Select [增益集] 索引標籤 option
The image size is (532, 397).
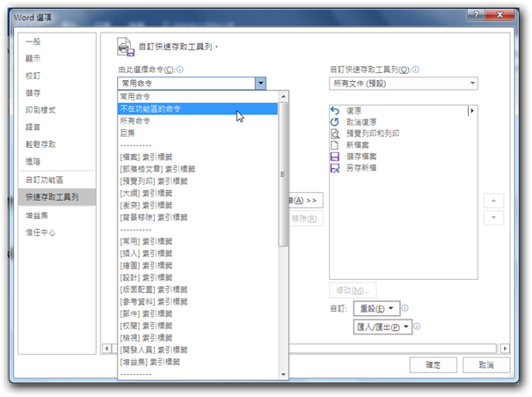(x=198, y=362)
